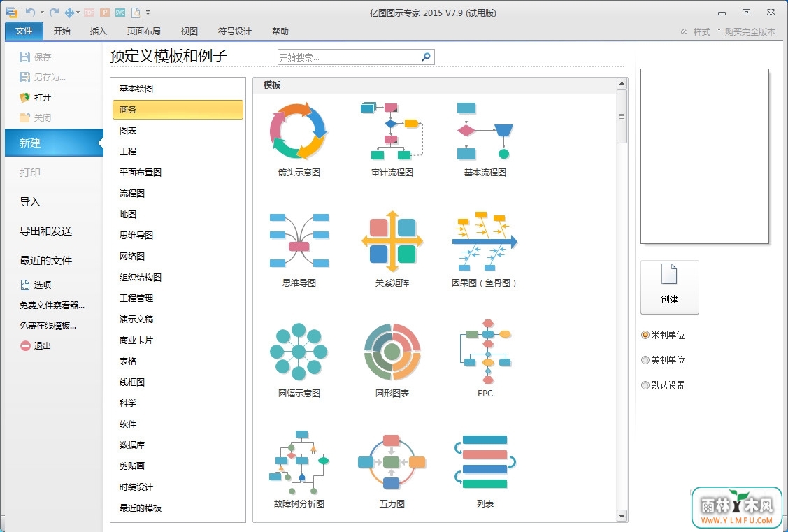
Task: Open the quick access toolbar customize dropdown
Action: [x=148, y=13]
